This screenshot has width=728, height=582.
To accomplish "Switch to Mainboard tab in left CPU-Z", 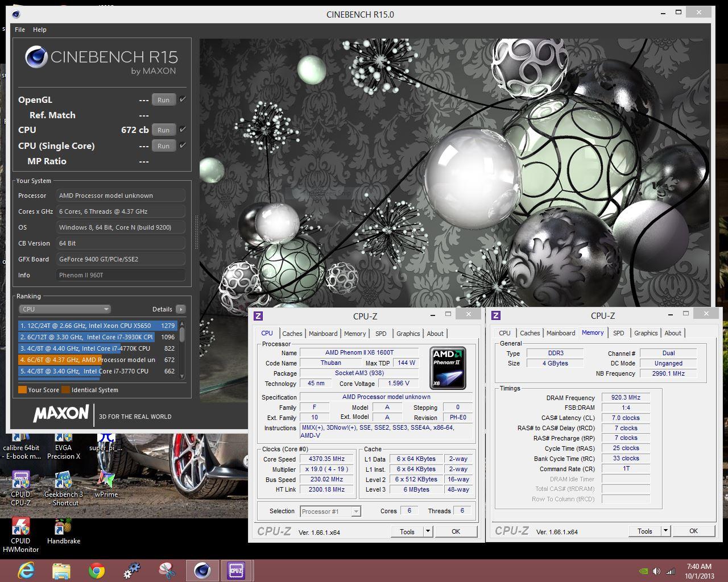I will pyautogui.click(x=323, y=334).
